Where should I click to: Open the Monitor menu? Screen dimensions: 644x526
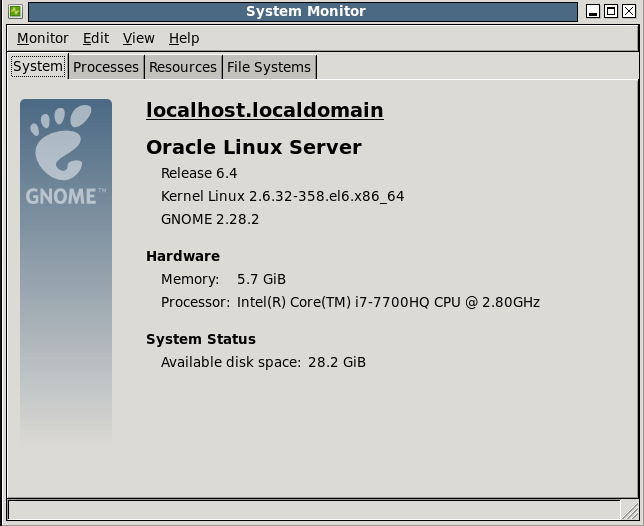pyautogui.click(x=42, y=38)
